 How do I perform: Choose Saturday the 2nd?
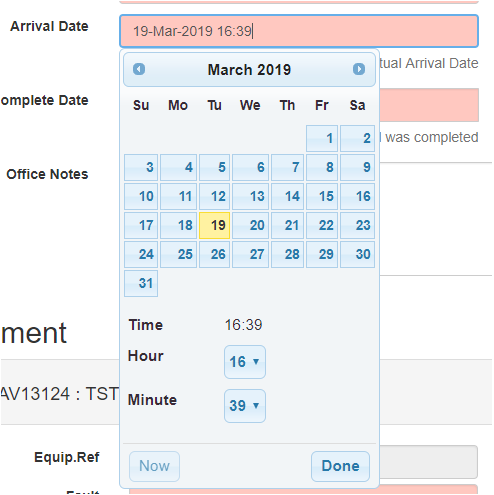(x=357, y=138)
